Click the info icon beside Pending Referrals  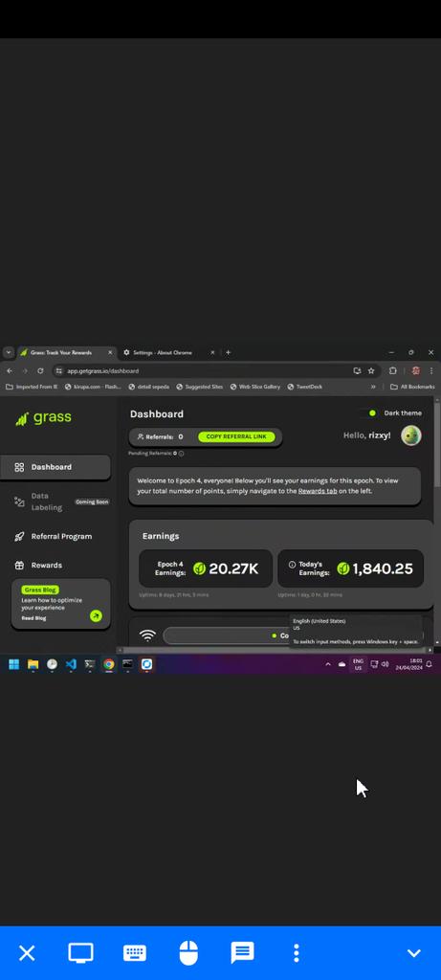[x=181, y=453]
